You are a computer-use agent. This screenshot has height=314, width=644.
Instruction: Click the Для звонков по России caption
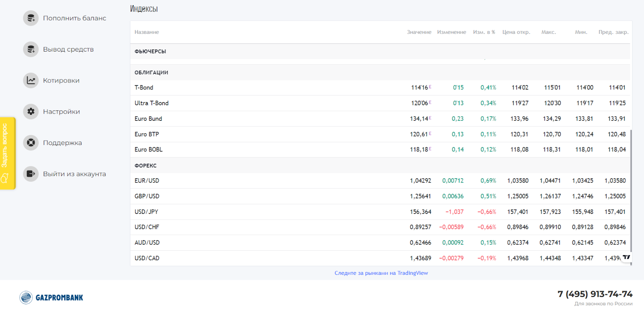(603, 304)
